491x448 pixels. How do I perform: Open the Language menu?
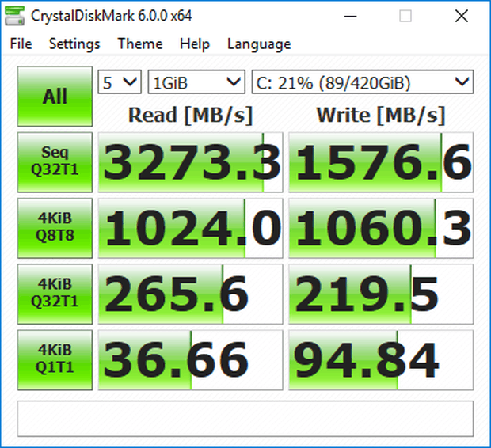[x=259, y=44]
